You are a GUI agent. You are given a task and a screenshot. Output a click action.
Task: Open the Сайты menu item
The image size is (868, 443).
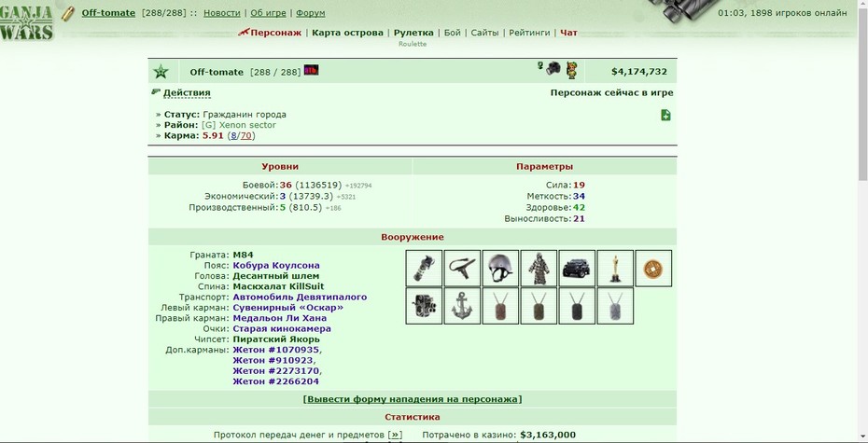click(x=484, y=33)
